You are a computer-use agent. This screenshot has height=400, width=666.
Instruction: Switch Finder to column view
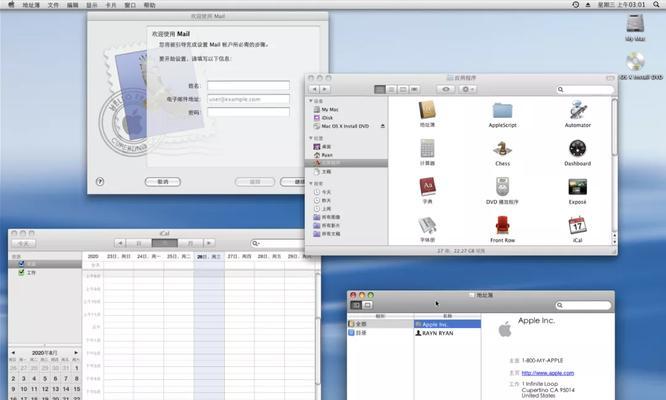[403, 89]
